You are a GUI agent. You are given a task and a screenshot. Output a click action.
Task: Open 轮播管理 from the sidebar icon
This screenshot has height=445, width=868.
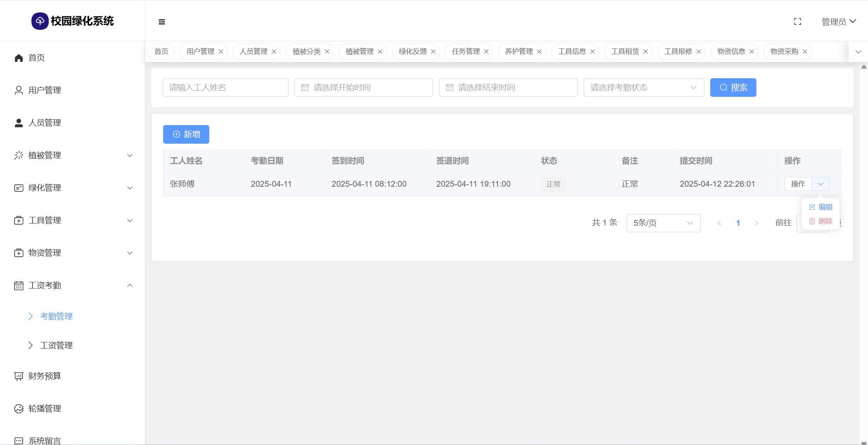click(19, 409)
